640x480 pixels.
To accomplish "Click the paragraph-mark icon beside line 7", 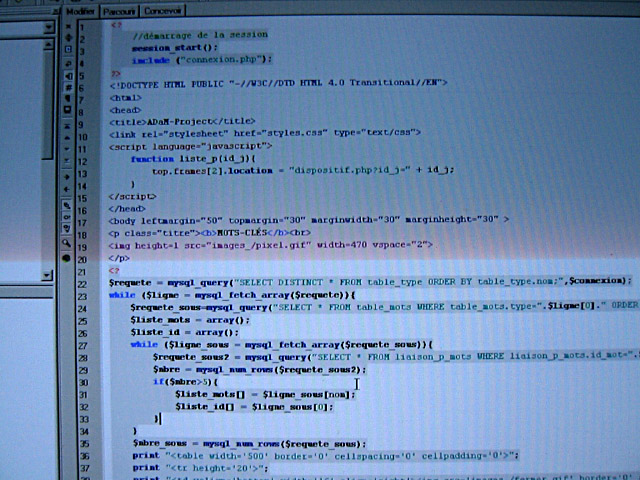I will point(68,98).
